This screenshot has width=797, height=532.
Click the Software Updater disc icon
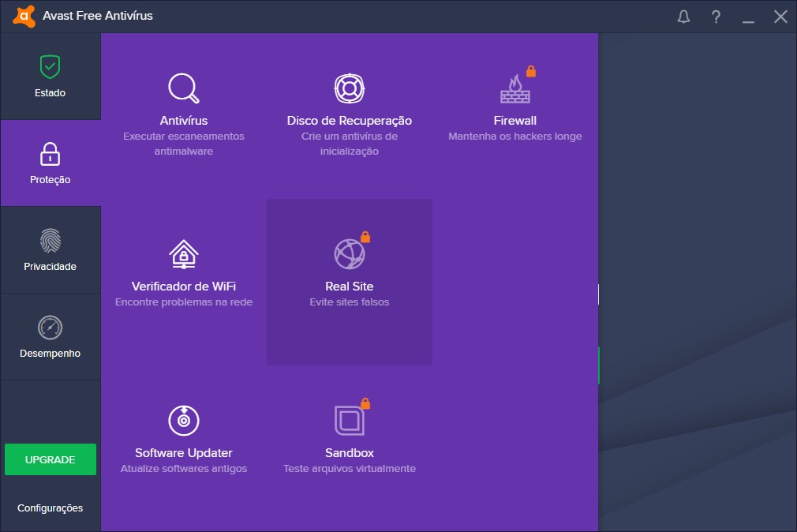pos(184,420)
